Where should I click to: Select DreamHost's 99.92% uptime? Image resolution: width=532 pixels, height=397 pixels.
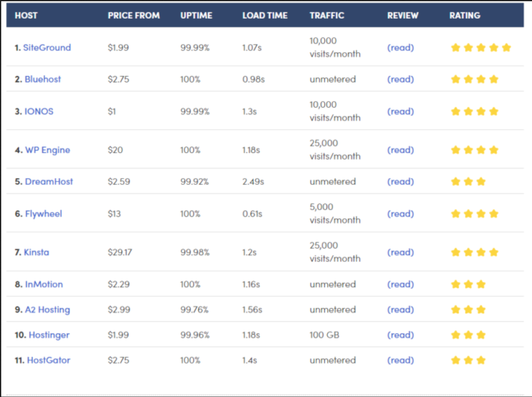click(194, 181)
